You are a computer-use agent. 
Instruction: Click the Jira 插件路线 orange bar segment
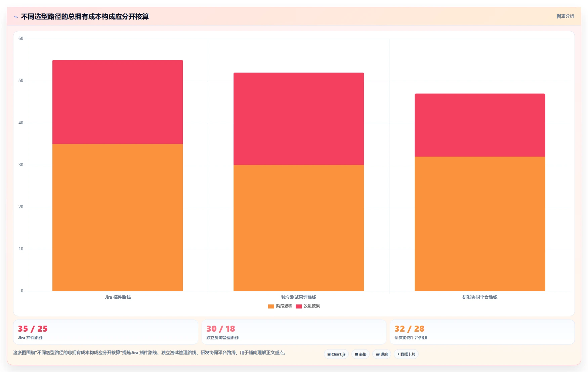point(118,217)
